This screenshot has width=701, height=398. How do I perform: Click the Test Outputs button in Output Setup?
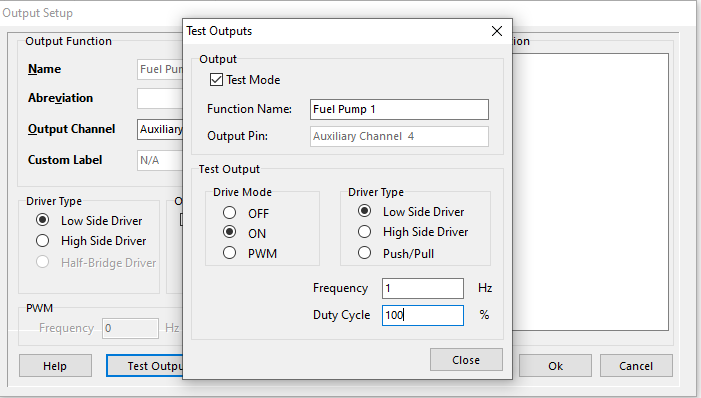click(145, 366)
